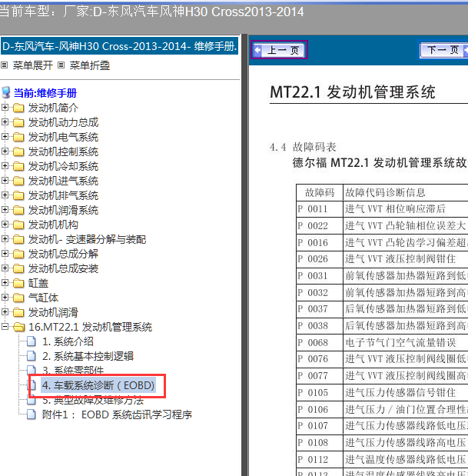Image resolution: width=468 pixels, height=476 pixels.
Task: Expand the 发动机冷却系统 tree node
Action: pos(5,165)
